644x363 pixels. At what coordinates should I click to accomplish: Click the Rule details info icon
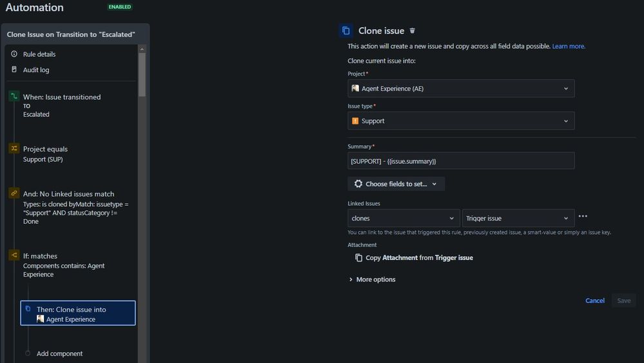click(x=14, y=54)
